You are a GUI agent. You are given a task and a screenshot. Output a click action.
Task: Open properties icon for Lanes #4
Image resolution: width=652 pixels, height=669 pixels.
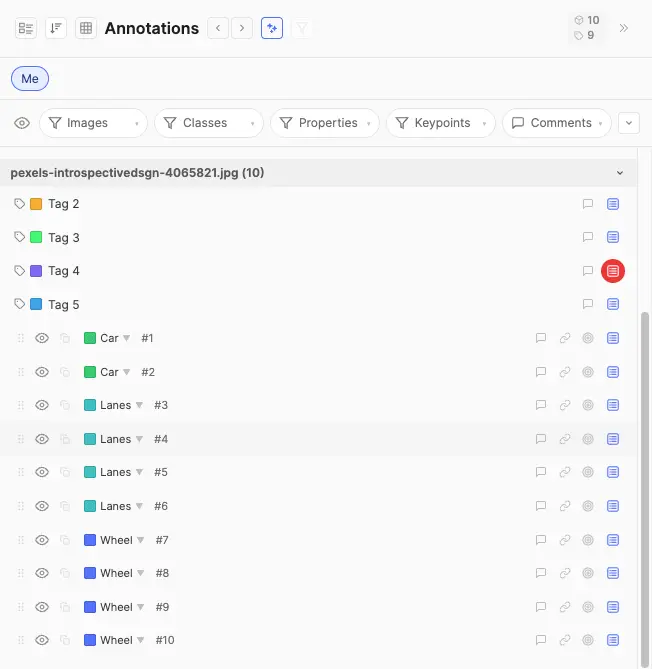613,439
